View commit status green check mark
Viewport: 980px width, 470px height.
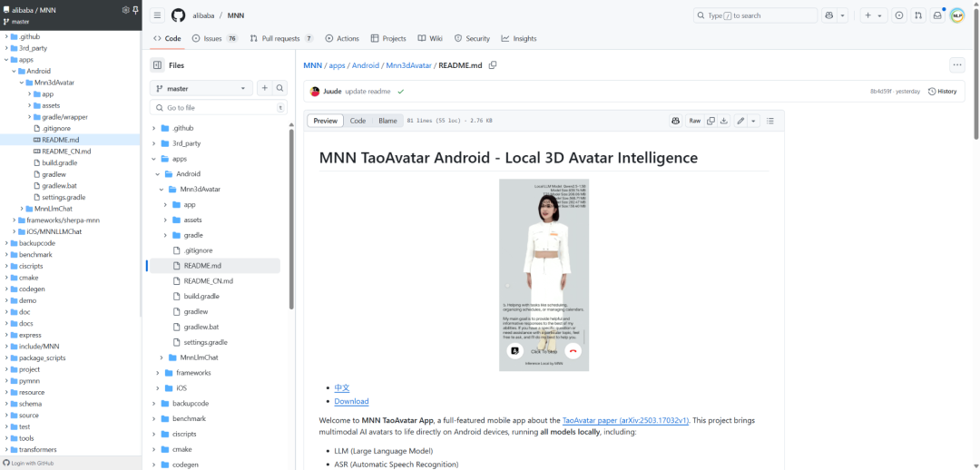pos(401,92)
